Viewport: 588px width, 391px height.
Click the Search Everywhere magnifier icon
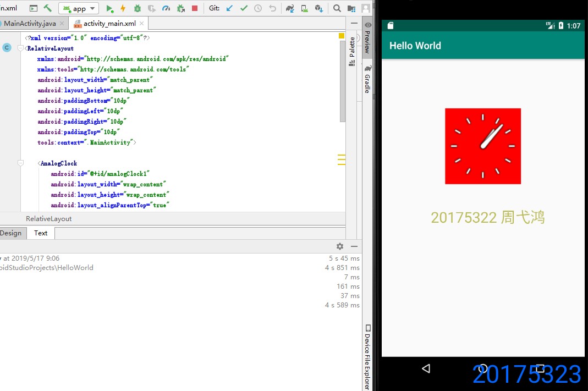(337, 8)
